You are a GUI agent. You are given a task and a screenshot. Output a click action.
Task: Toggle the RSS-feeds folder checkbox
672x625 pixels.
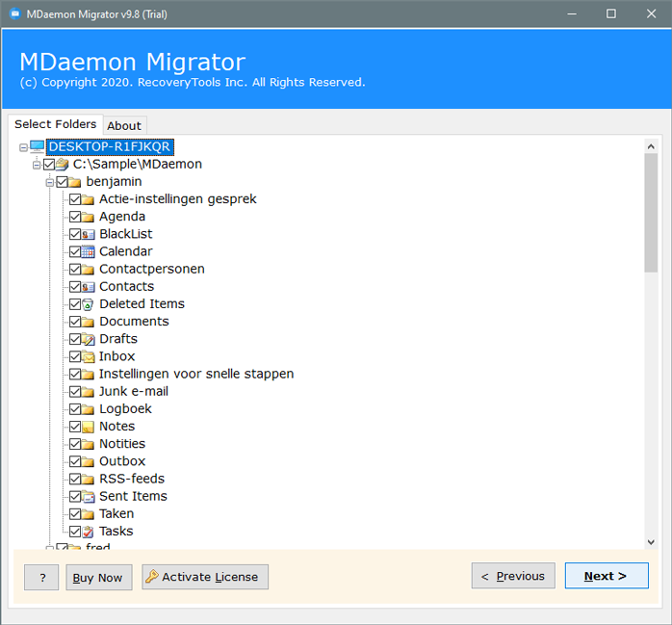click(x=75, y=480)
